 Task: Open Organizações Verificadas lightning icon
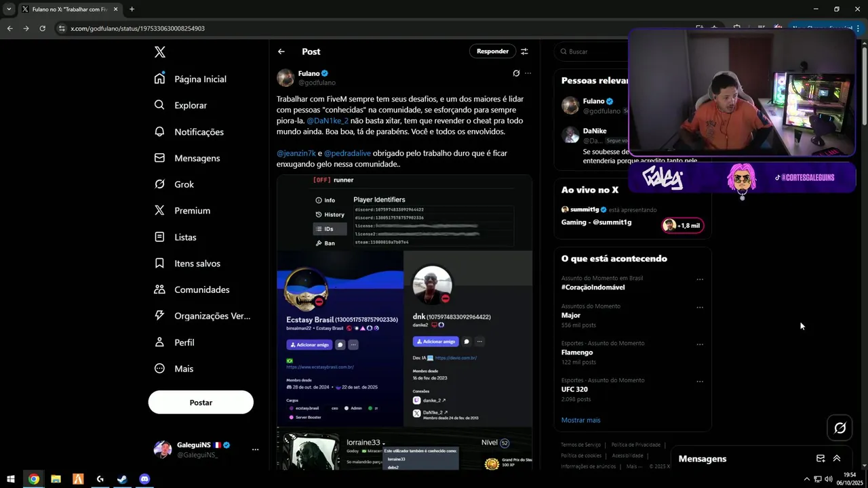(x=159, y=316)
